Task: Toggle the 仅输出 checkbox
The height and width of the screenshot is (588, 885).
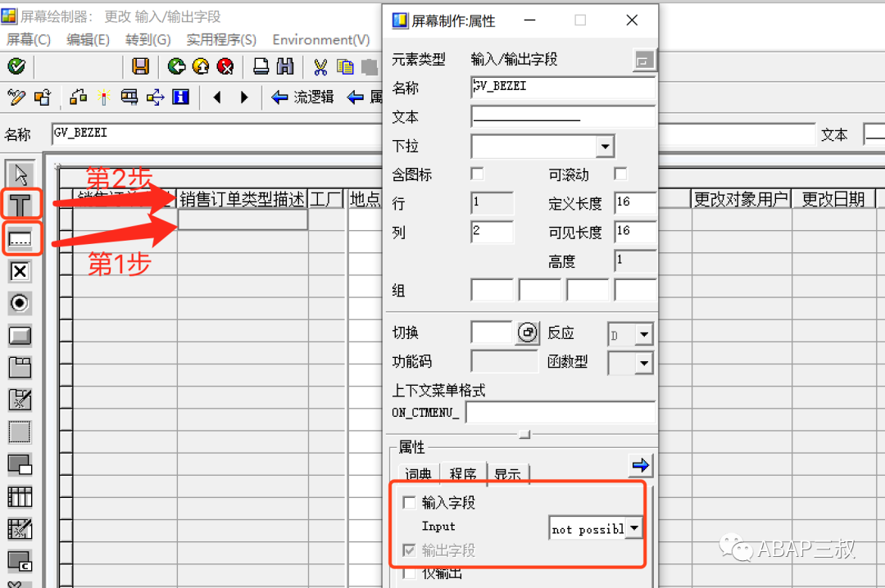Action: point(409,574)
